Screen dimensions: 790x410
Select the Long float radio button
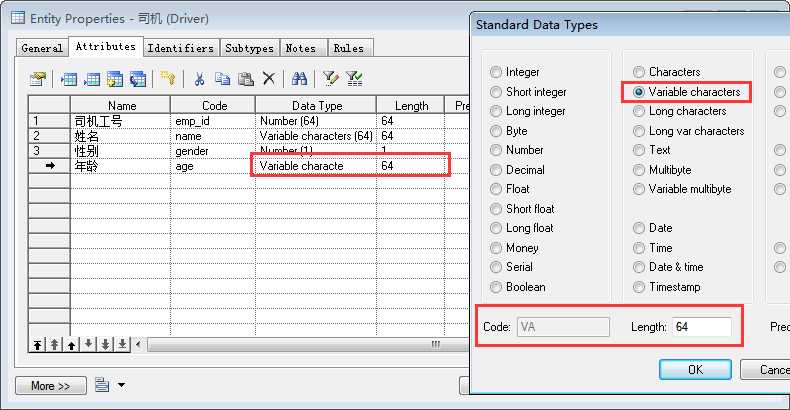[x=496, y=228]
